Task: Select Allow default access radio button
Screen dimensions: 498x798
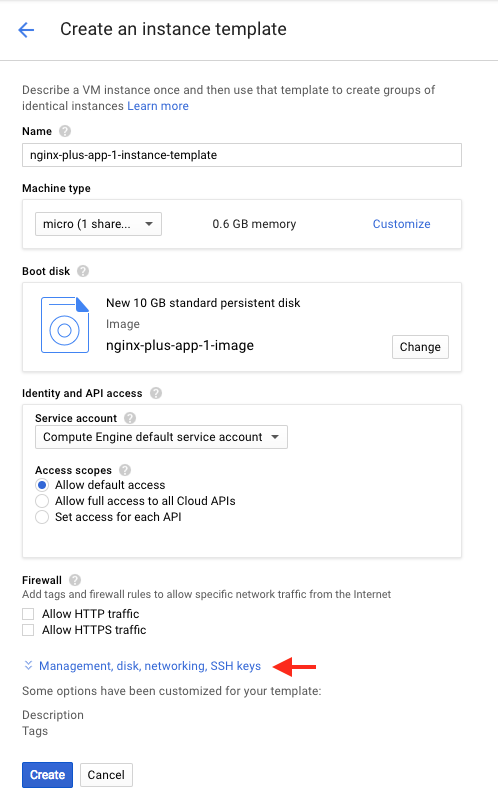Action: (x=42, y=485)
